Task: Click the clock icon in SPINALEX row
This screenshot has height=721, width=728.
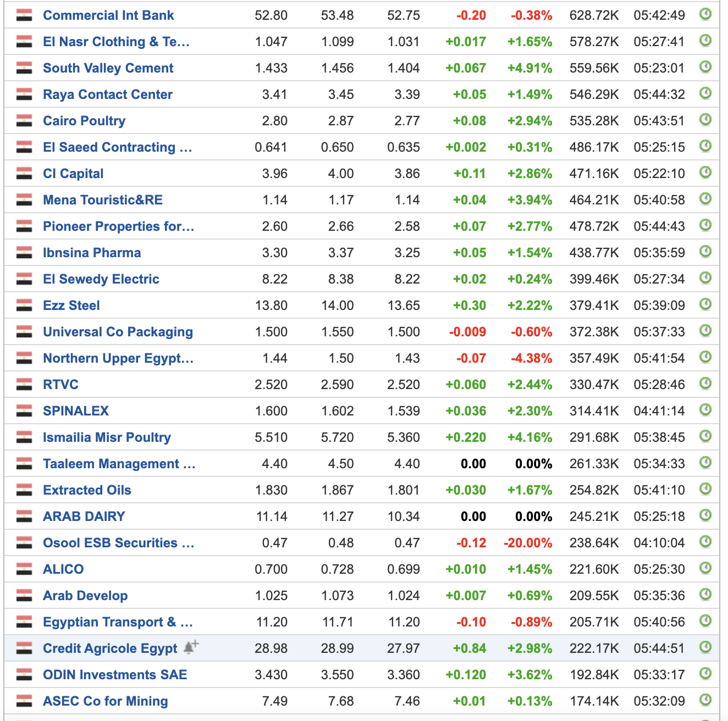Action: click(x=705, y=410)
